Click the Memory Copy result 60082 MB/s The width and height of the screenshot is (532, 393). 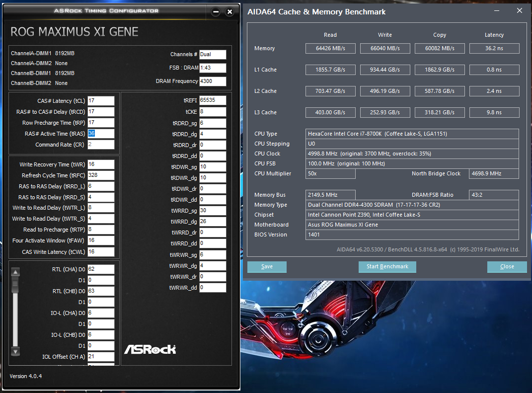[440, 48]
